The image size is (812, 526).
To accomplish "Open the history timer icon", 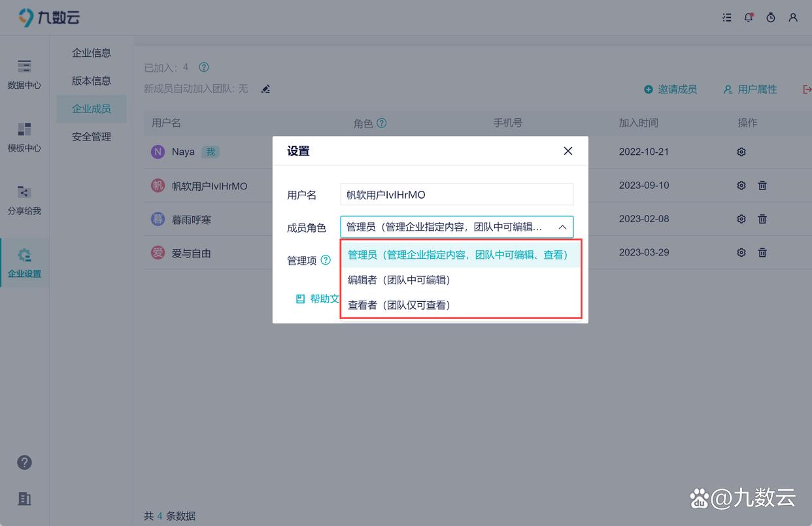I will tap(771, 18).
